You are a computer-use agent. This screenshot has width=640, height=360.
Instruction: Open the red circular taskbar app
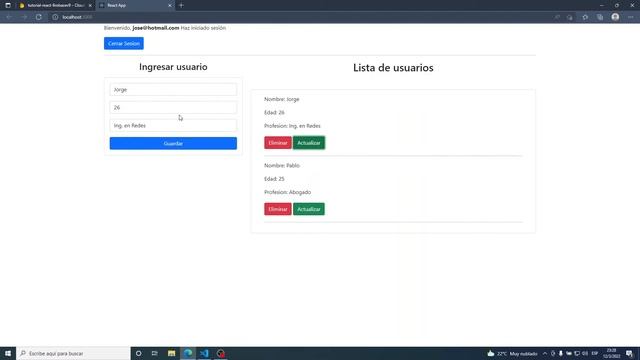[x=221, y=353]
